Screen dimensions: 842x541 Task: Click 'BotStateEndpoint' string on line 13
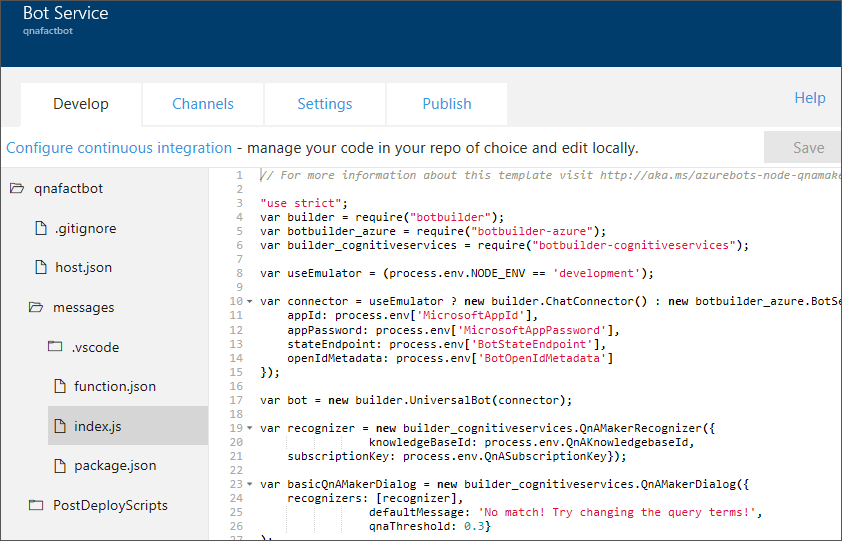[x=532, y=344]
